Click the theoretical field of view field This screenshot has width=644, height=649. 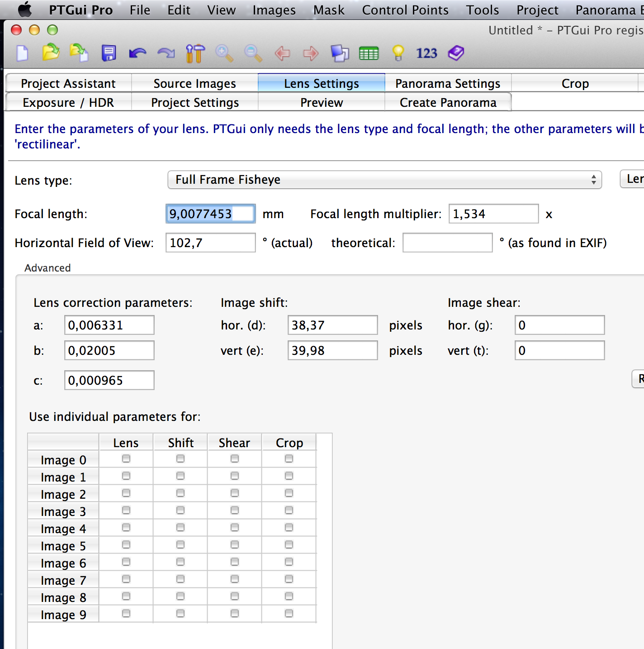(447, 243)
